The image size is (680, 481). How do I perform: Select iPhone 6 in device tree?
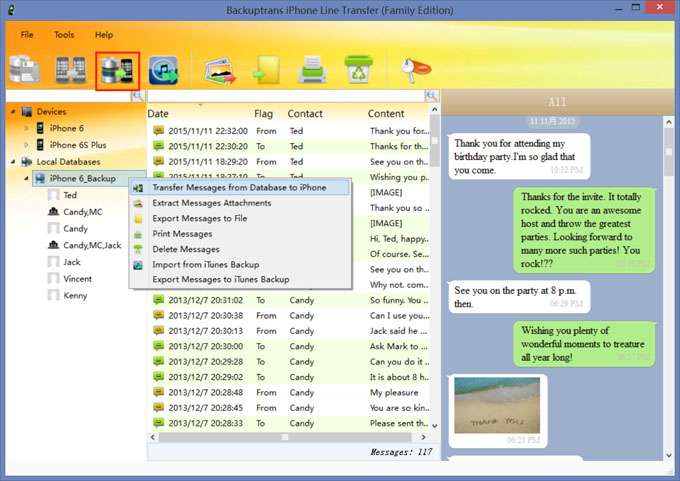[x=66, y=128]
